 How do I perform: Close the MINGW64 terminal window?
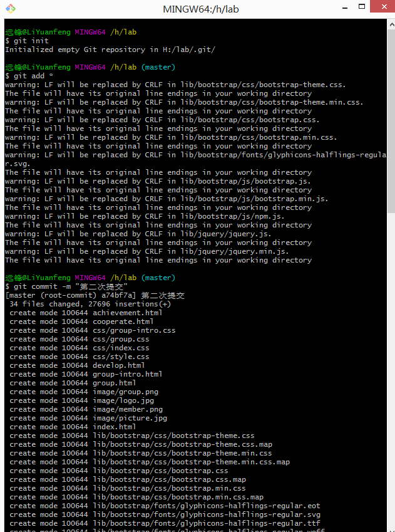point(384,6)
